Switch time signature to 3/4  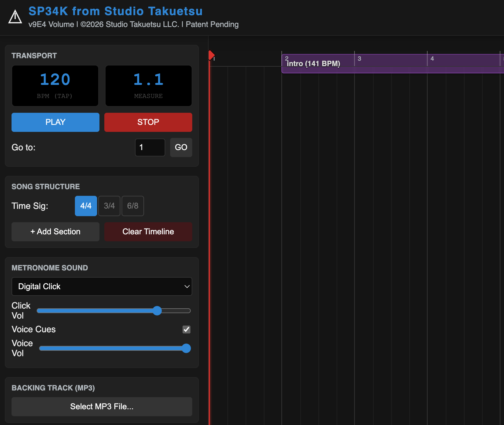tap(109, 206)
